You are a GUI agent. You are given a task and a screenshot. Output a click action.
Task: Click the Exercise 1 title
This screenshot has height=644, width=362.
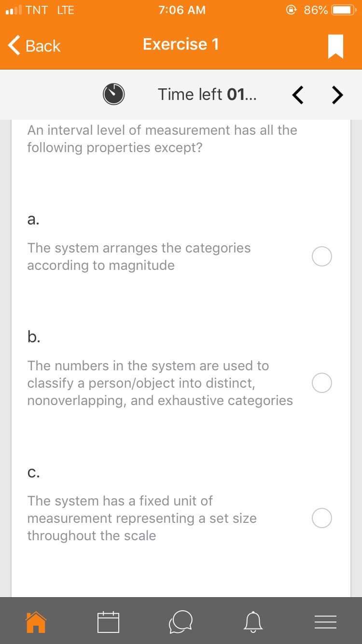(x=181, y=44)
